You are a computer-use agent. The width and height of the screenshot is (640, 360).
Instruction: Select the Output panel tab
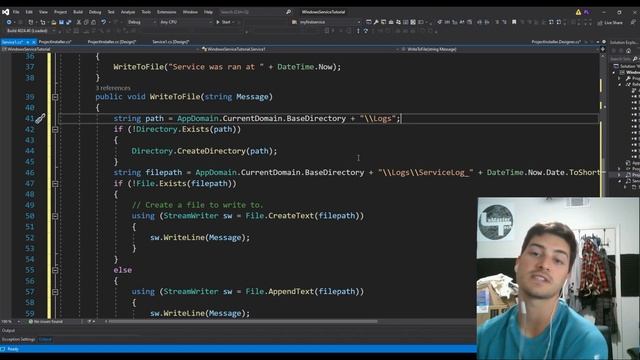[x=9, y=331]
